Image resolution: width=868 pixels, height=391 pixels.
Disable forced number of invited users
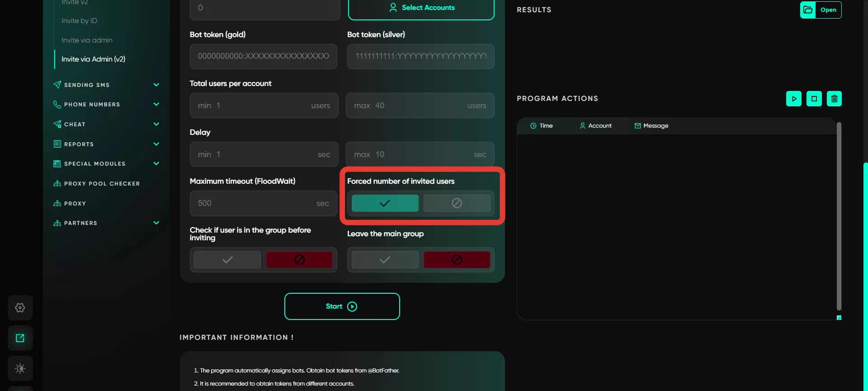[x=457, y=203]
